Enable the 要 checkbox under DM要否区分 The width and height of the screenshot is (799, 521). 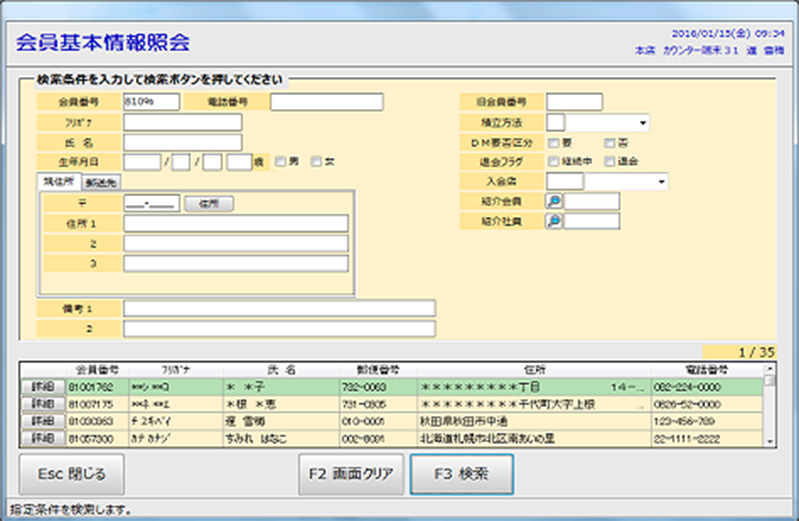(x=553, y=142)
